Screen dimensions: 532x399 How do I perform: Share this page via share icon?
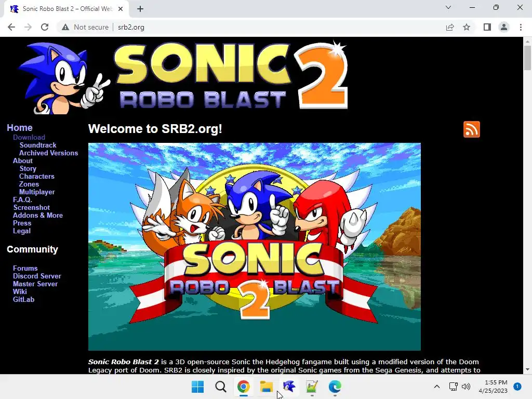[x=450, y=27]
